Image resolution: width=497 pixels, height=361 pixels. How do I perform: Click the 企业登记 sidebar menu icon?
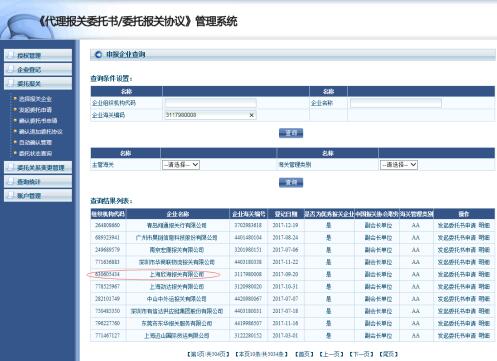click(11, 69)
